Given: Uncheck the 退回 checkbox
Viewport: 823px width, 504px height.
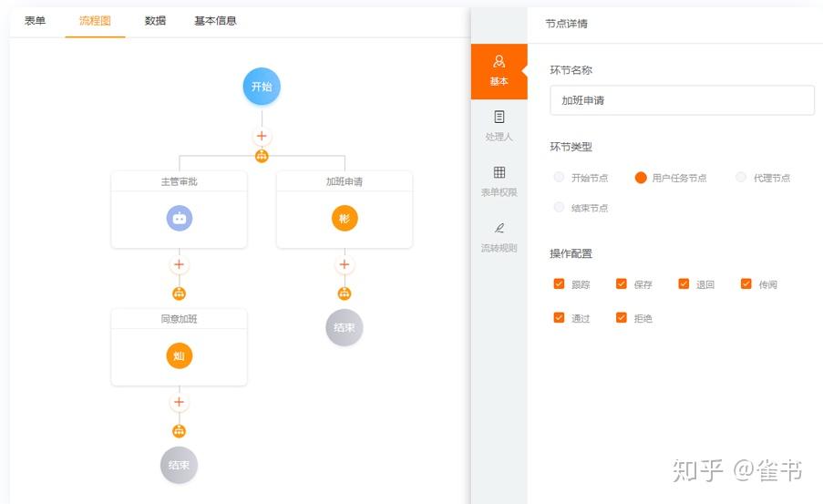Looking at the screenshot, I should 684,284.
